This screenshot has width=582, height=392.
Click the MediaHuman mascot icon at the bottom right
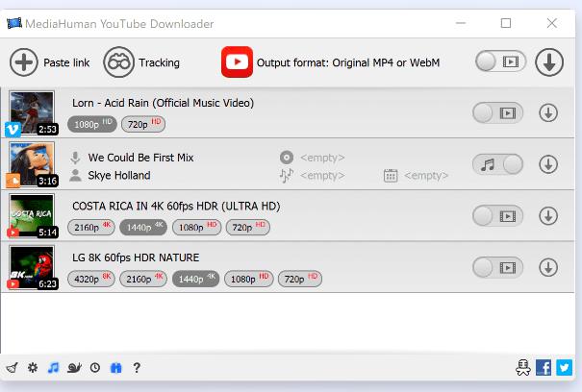(x=523, y=368)
